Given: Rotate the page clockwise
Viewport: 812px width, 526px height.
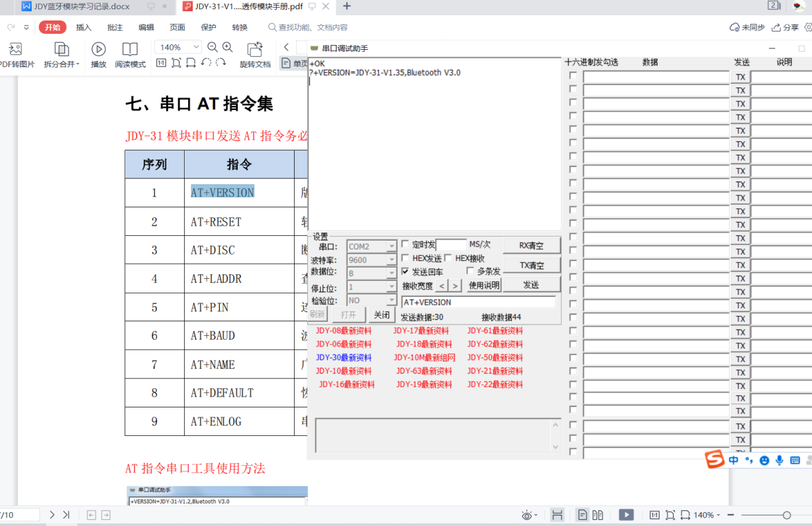Looking at the screenshot, I should [221, 63].
